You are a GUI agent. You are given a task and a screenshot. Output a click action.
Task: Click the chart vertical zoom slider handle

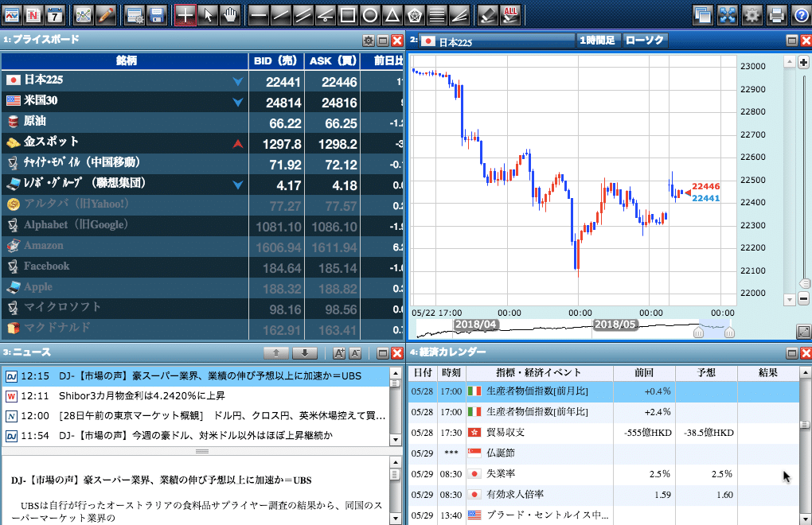click(804, 283)
